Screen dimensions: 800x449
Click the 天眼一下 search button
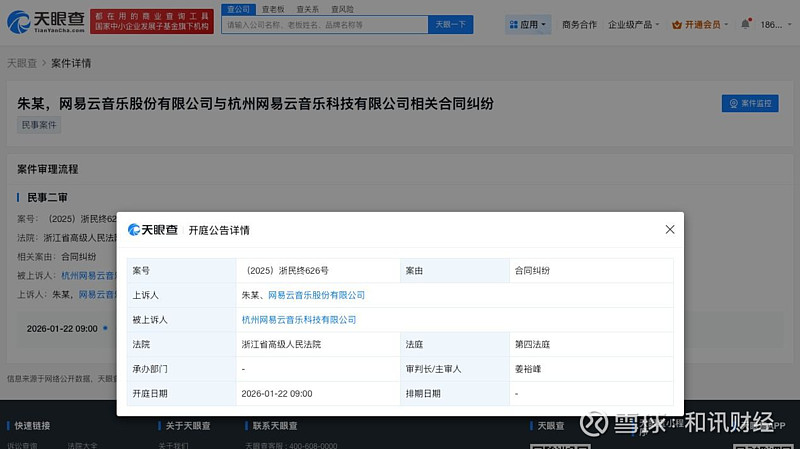(x=451, y=24)
